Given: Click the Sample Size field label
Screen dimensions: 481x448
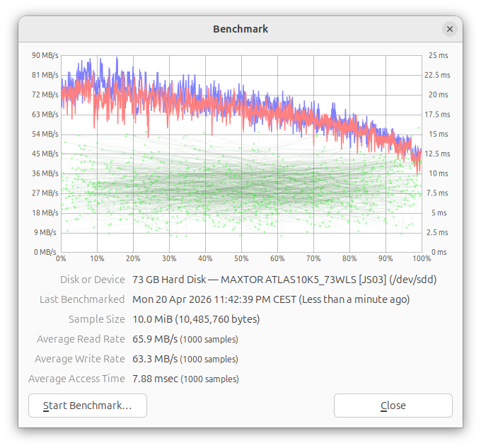Looking at the screenshot, I should point(96,319).
